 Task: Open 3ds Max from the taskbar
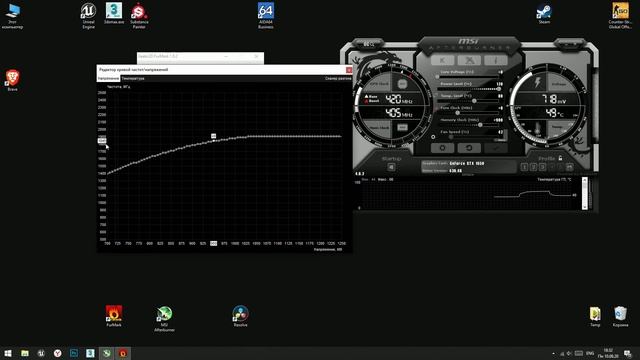pos(90,353)
